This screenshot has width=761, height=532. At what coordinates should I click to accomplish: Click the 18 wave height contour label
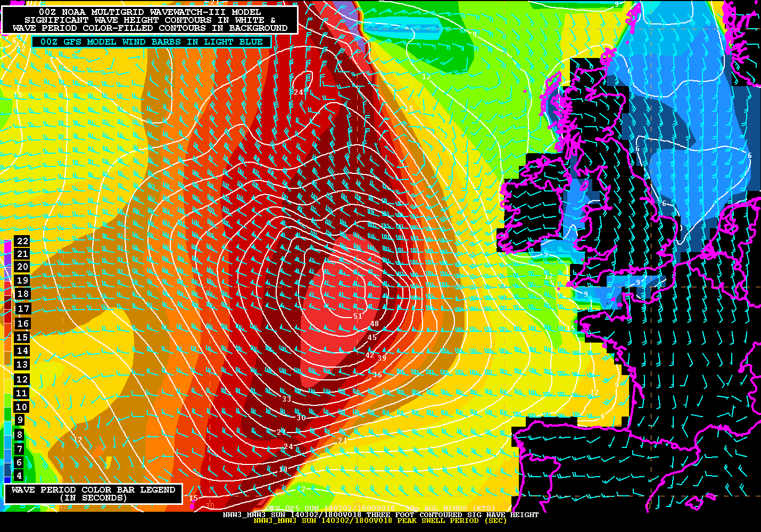283,469
